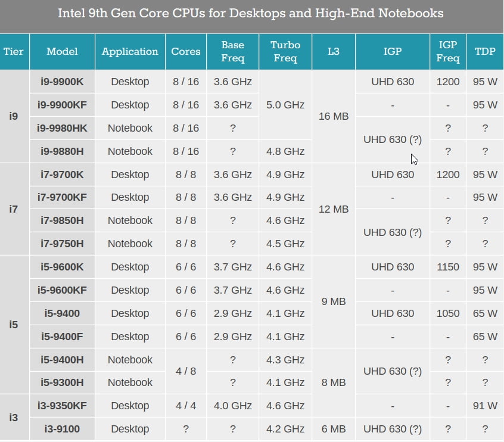Click the Cores column header
Viewport: 504px width, 442px height.
click(x=185, y=51)
